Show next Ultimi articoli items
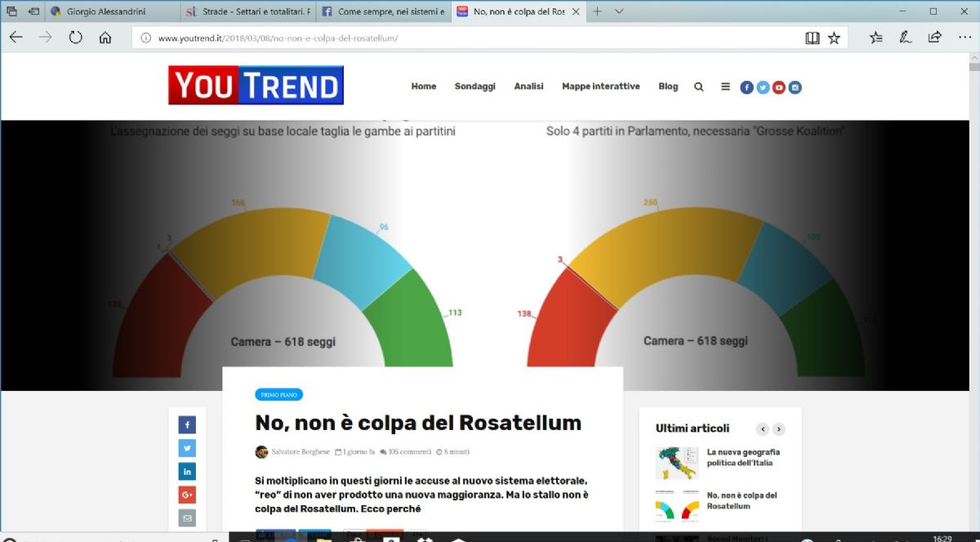Image resolution: width=980 pixels, height=542 pixels. [778, 429]
